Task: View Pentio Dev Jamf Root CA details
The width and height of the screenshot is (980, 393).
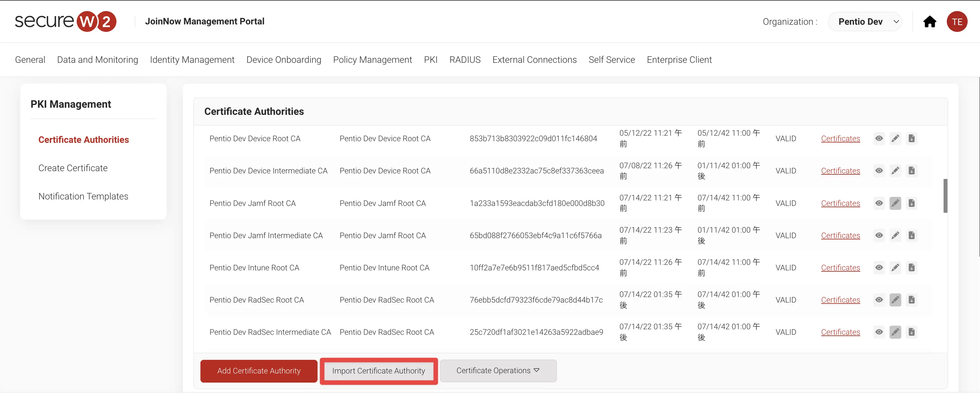Action: [x=879, y=203]
